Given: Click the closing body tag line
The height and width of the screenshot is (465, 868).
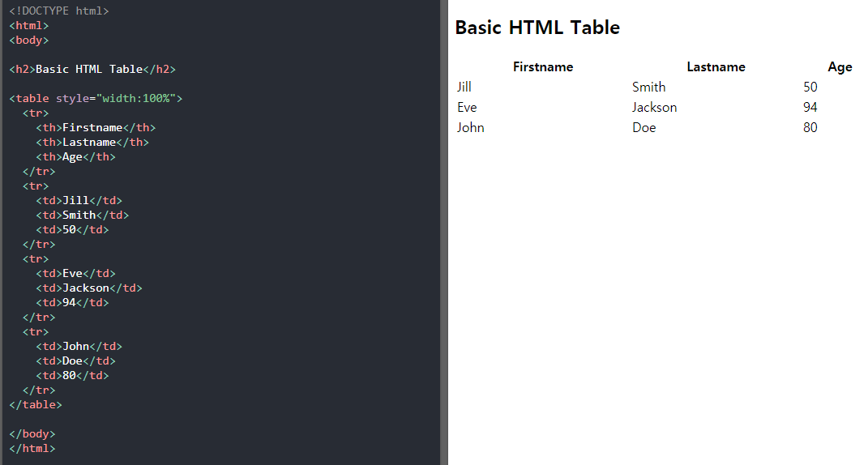Looking at the screenshot, I should (32, 434).
